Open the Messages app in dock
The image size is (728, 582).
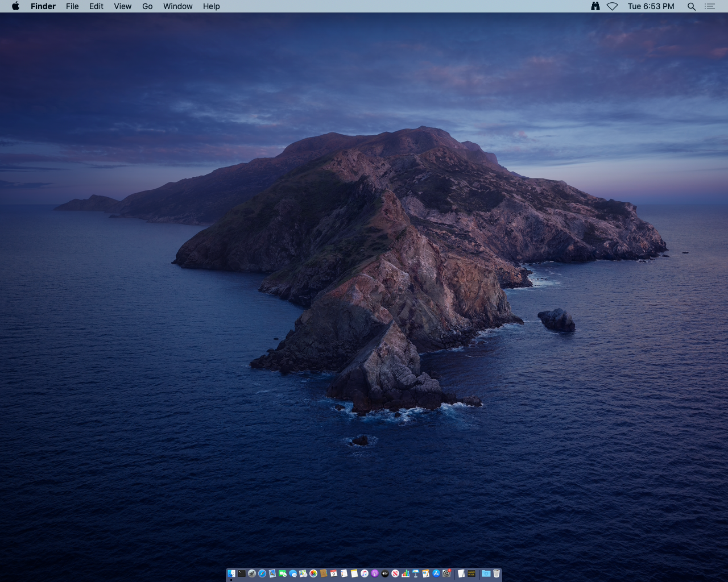click(x=293, y=573)
